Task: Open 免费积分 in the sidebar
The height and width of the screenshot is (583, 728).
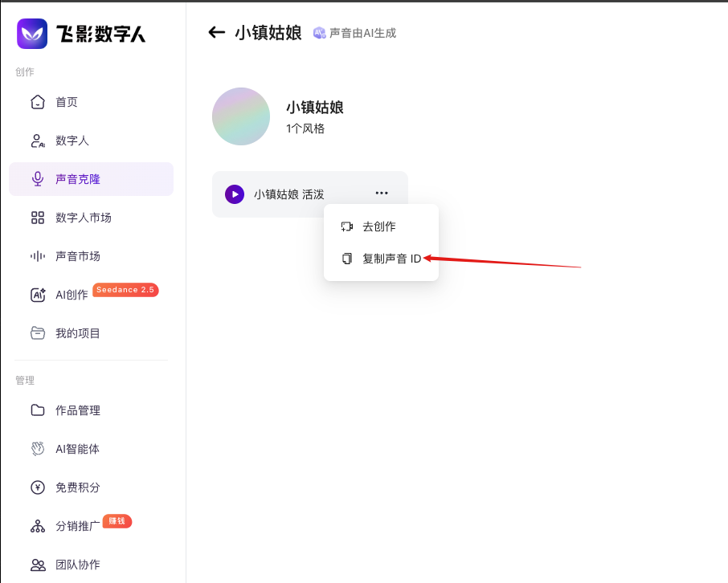Action: (x=91, y=487)
